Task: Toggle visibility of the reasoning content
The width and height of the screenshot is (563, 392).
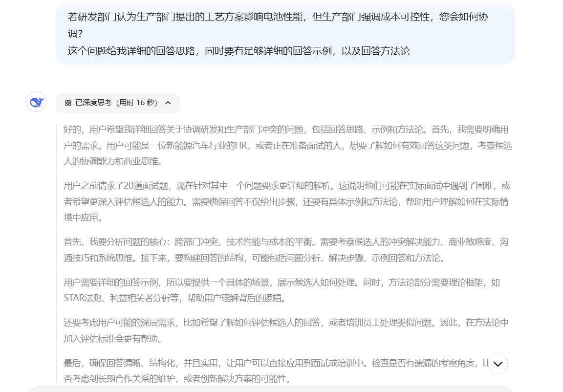Action: pyautogui.click(x=117, y=103)
